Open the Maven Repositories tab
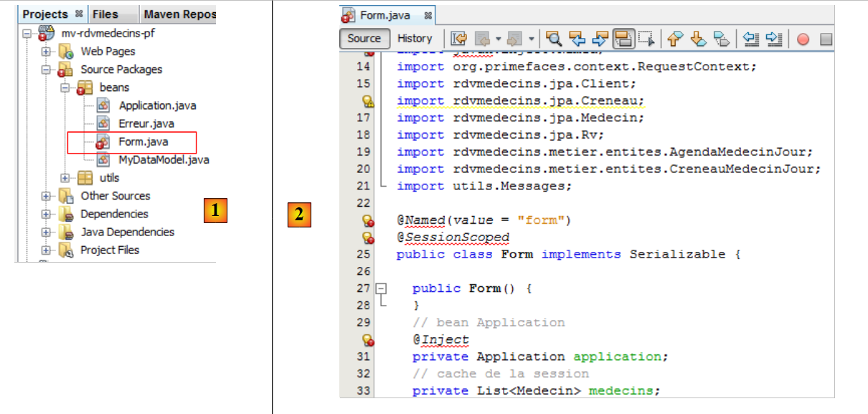868x414 pixels. (x=179, y=14)
